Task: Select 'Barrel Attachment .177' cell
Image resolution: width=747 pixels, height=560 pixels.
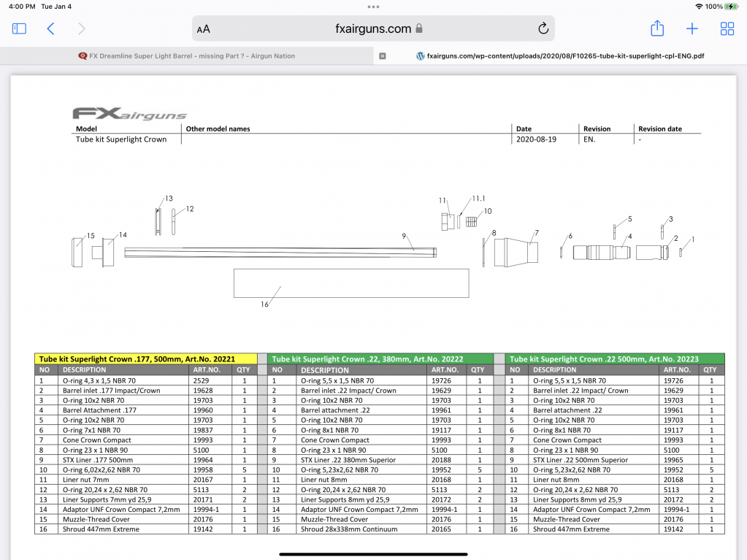Action: (x=123, y=410)
